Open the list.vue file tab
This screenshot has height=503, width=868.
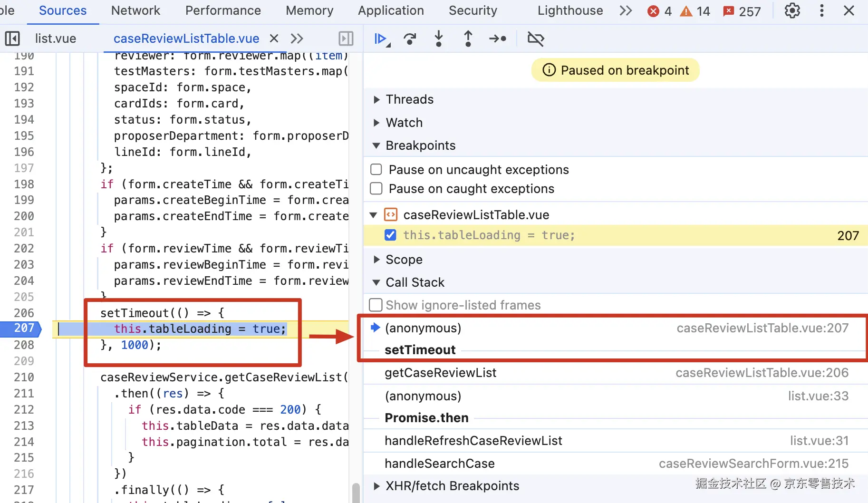(56, 39)
